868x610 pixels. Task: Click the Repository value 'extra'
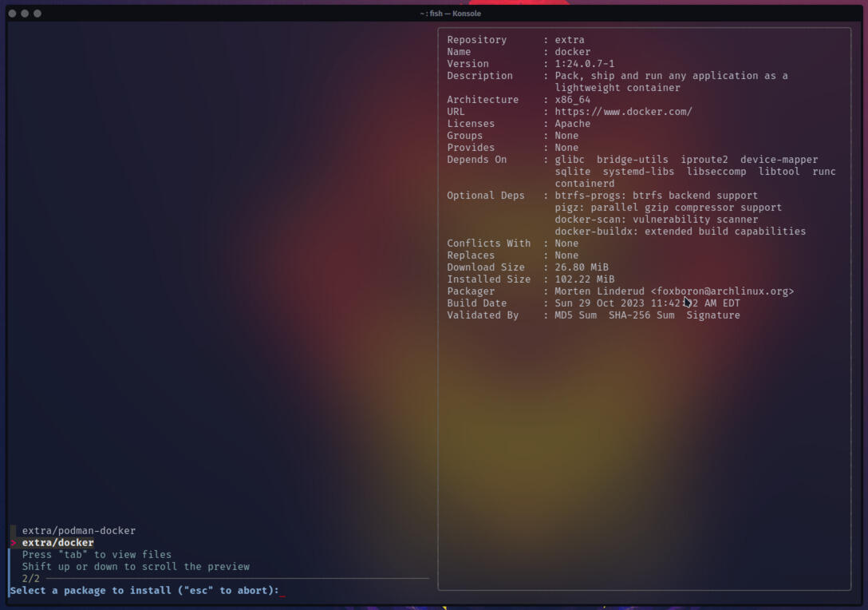[x=570, y=40]
